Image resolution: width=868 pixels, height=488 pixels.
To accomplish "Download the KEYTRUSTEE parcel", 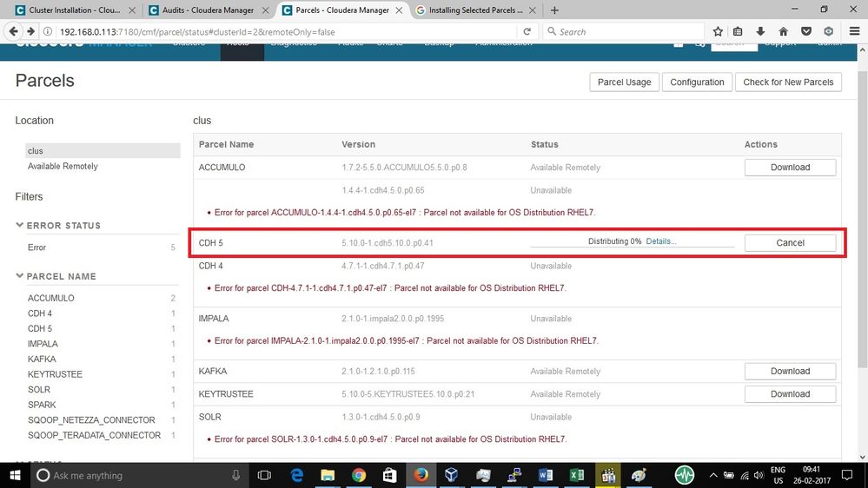I will (x=790, y=394).
